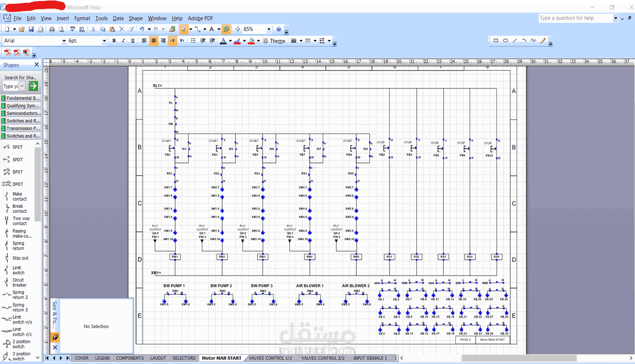Click the Open folder icon
Screen dimensions: 635x364
pos(21,29)
